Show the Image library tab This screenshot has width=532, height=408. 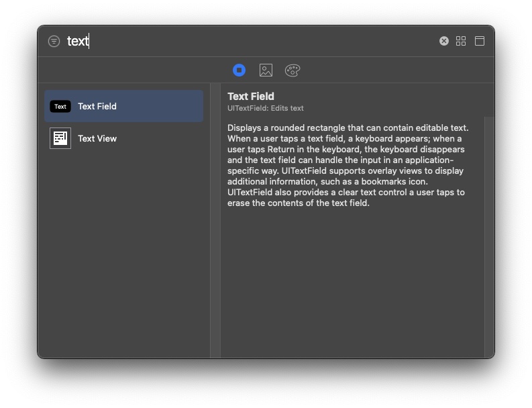pos(266,70)
